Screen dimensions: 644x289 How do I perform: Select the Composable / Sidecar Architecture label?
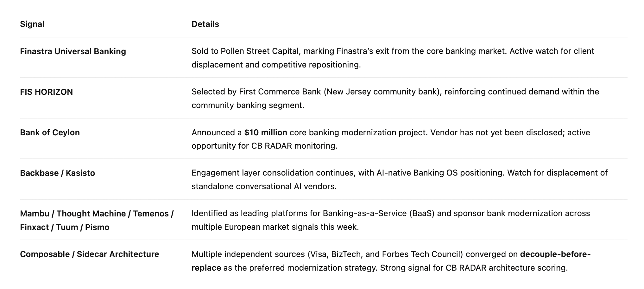(89, 254)
